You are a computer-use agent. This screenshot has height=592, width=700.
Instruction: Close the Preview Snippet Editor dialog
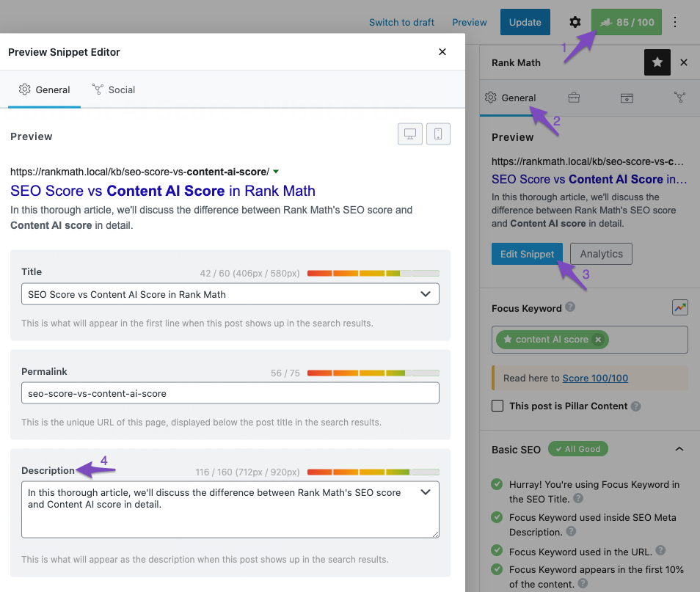442,52
